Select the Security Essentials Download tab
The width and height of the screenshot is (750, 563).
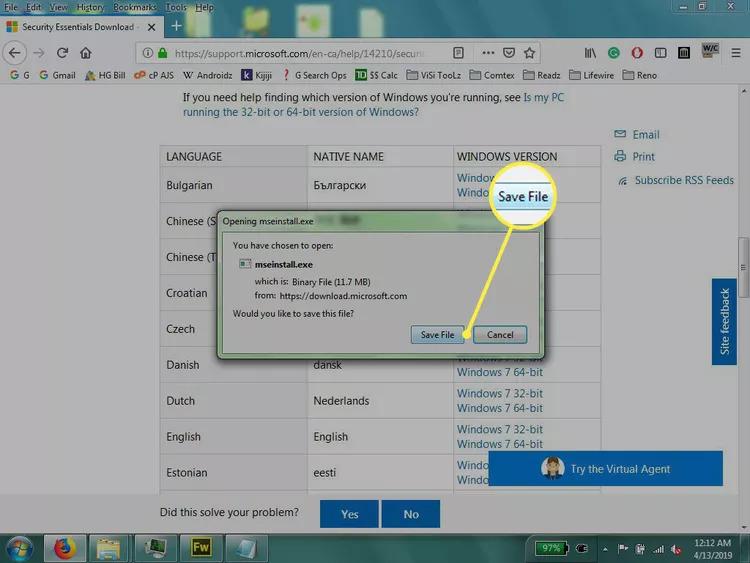pyautogui.click(x=81, y=27)
